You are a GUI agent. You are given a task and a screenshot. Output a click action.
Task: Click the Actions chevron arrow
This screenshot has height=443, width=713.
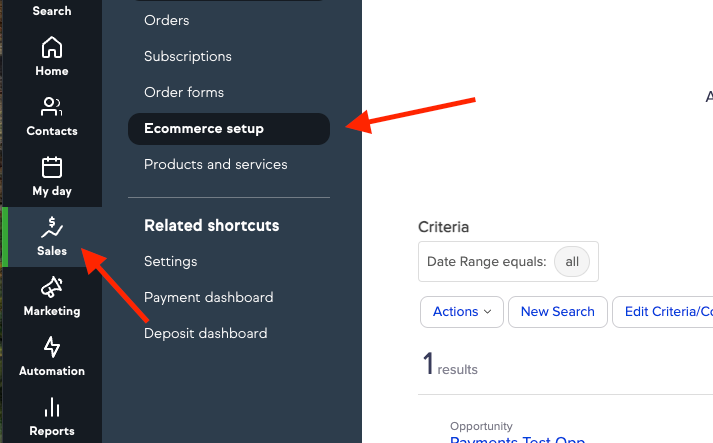[x=487, y=312]
